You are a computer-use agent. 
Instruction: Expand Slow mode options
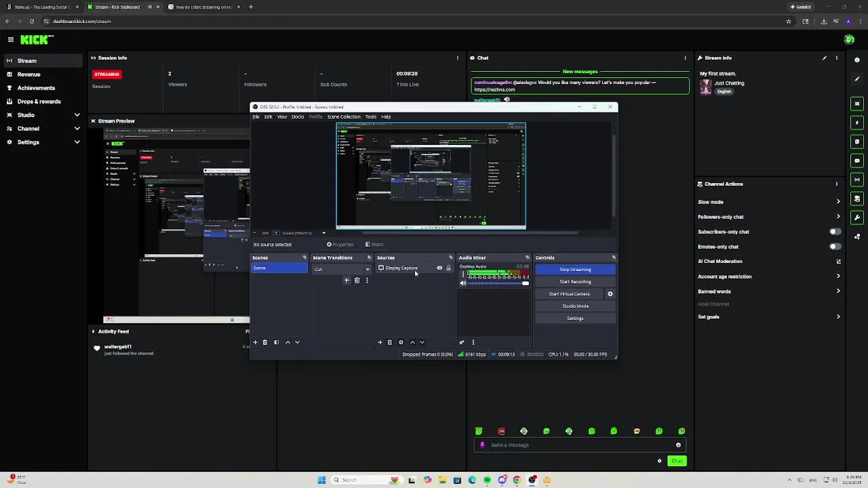pos(838,202)
